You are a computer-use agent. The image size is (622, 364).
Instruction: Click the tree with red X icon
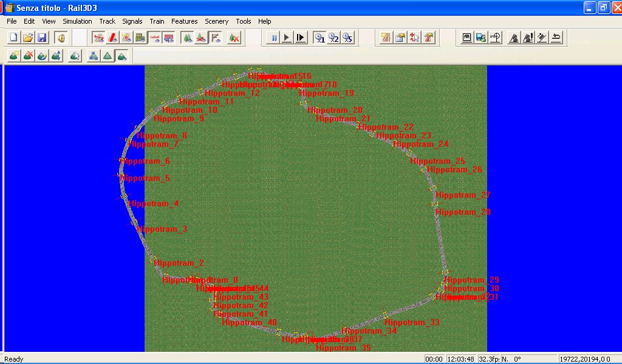tap(234, 38)
